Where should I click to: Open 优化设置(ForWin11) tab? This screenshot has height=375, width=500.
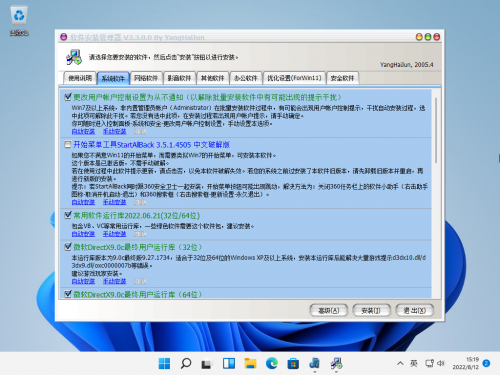pos(294,78)
